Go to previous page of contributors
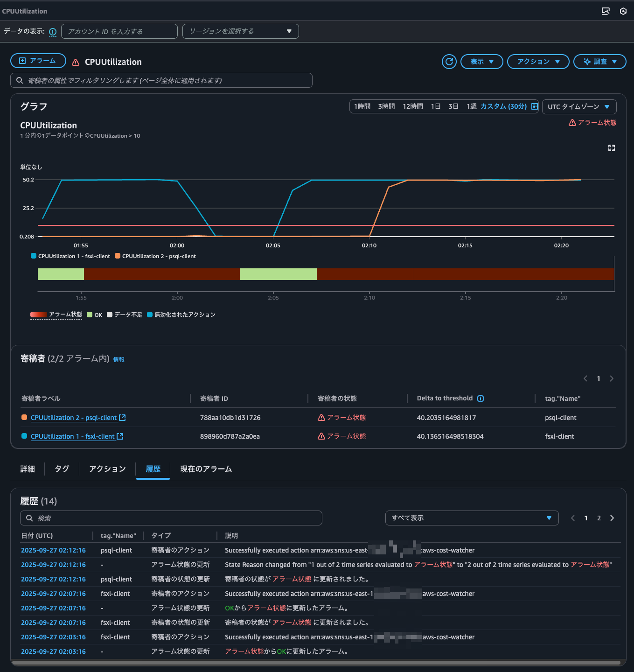The height and width of the screenshot is (672, 634). pyautogui.click(x=585, y=378)
